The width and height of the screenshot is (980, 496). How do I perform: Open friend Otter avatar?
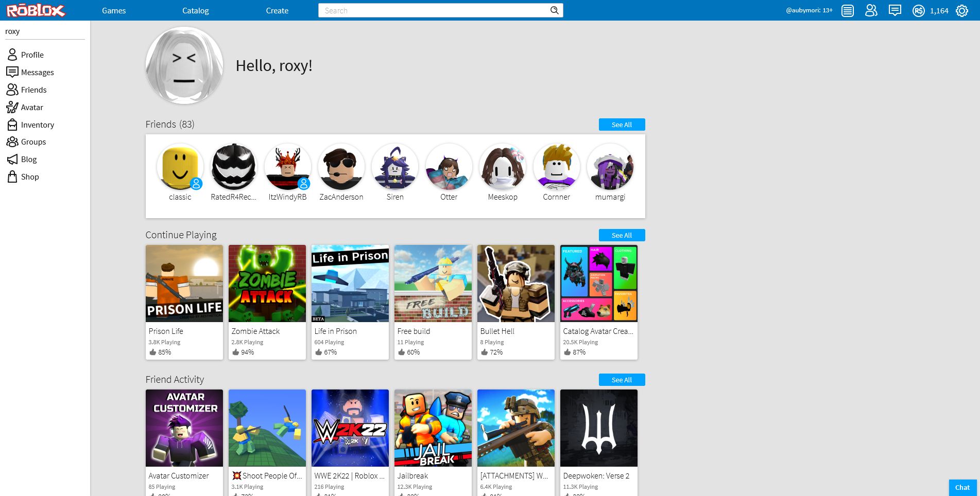point(449,167)
